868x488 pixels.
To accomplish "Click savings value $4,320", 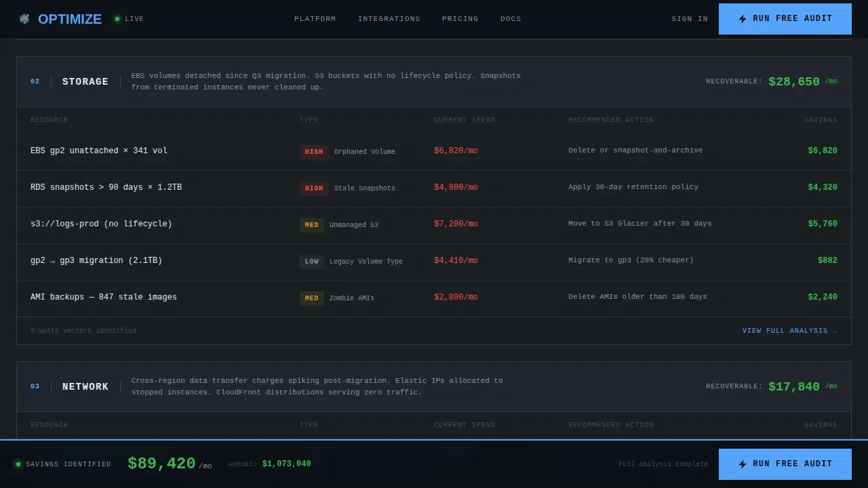I will 823,187.
